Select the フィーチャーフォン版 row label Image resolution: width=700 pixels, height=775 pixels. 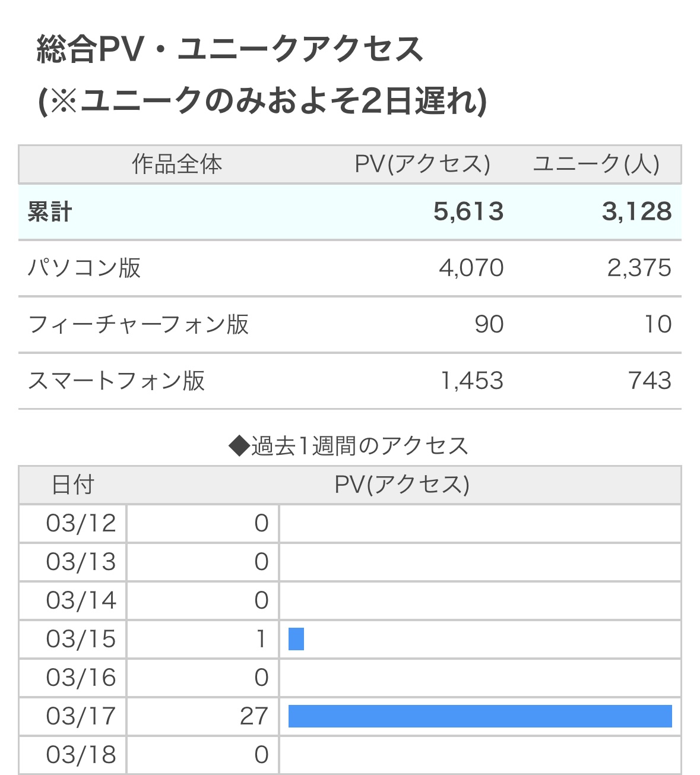[138, 324]
